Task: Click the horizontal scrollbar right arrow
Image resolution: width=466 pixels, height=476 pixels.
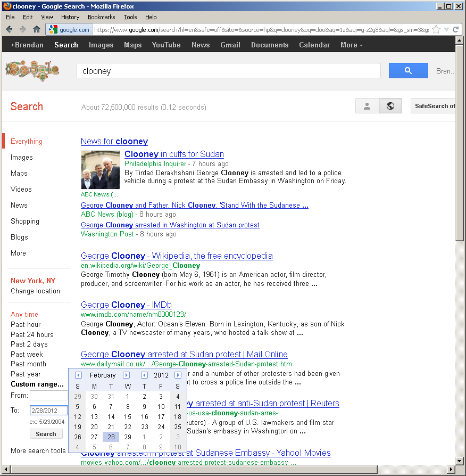Action: coord(452,469)
